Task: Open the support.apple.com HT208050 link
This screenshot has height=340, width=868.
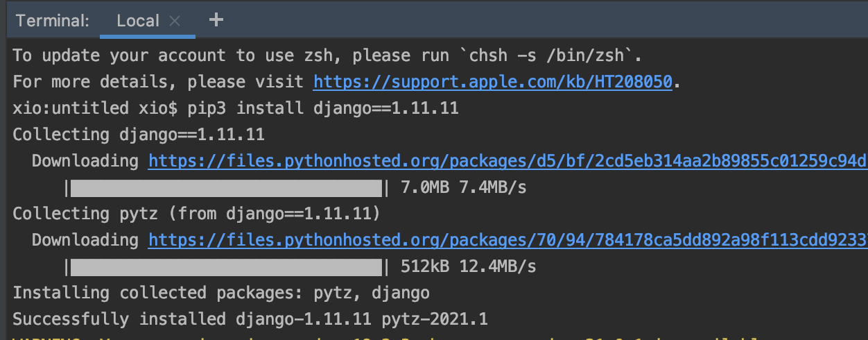Action: click(x=492, y=82)
